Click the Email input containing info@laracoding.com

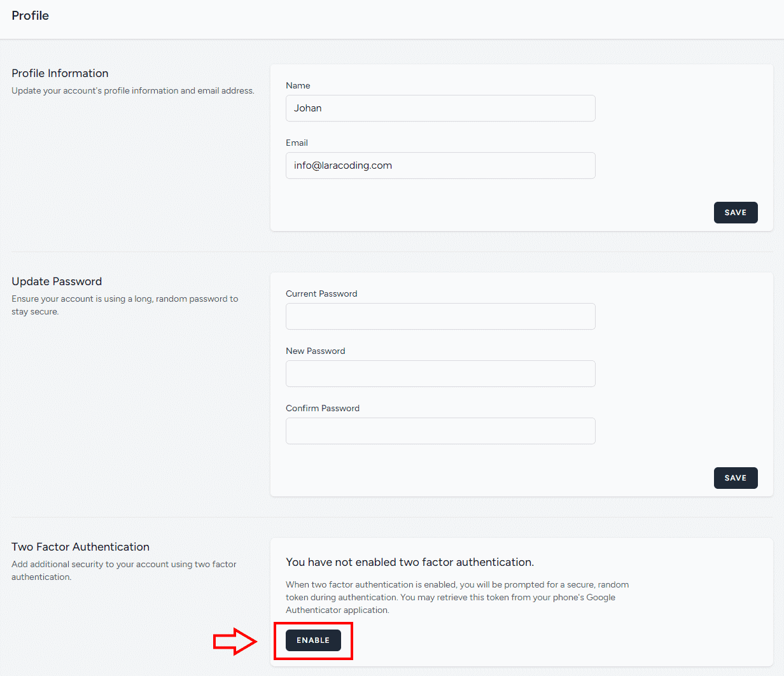tap(440, 165)
